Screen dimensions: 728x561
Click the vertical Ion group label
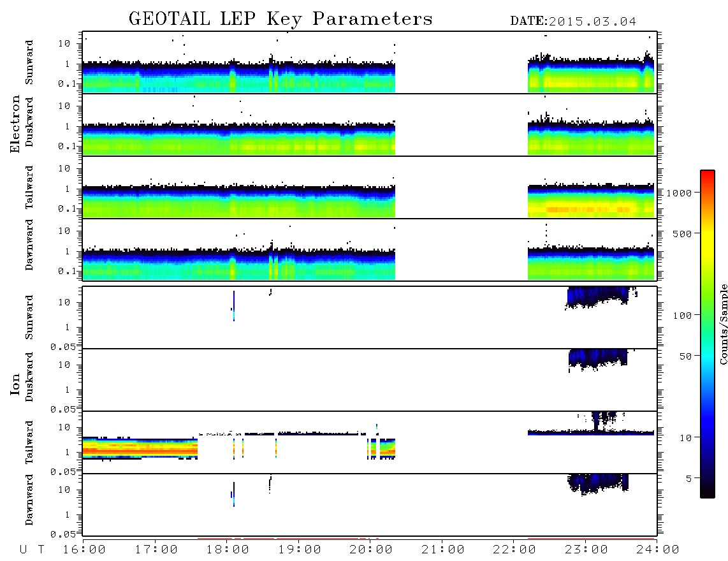click(15, 384)
